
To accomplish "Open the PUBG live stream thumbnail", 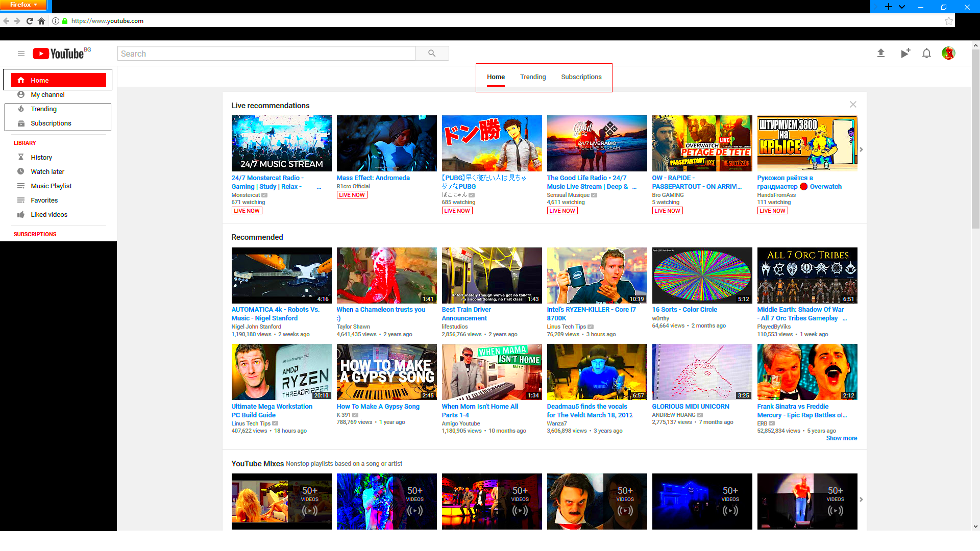I will tap(492, 143).
